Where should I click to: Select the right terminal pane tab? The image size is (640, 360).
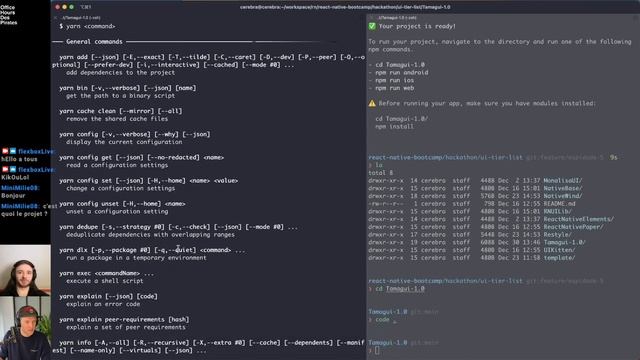click(397, 18)
